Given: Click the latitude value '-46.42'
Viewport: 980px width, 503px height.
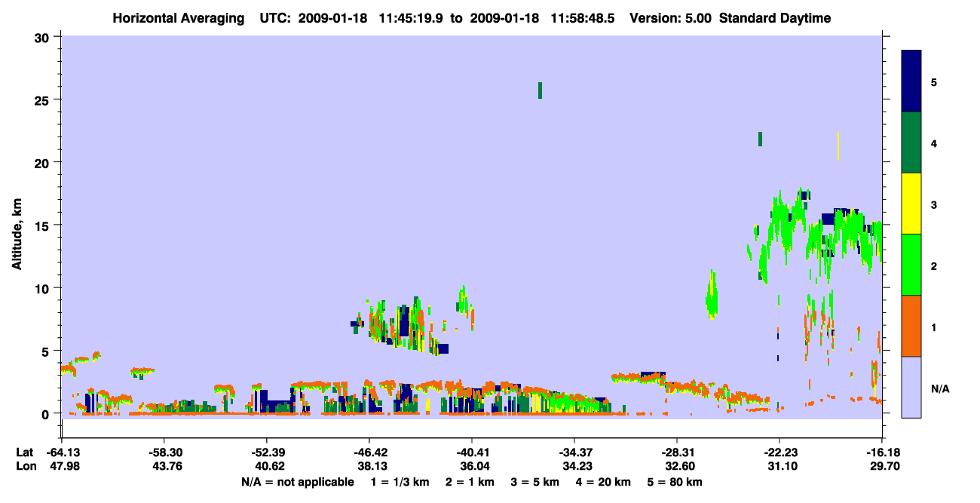Looking at the screenshot, I should click(x=369, y=452).
